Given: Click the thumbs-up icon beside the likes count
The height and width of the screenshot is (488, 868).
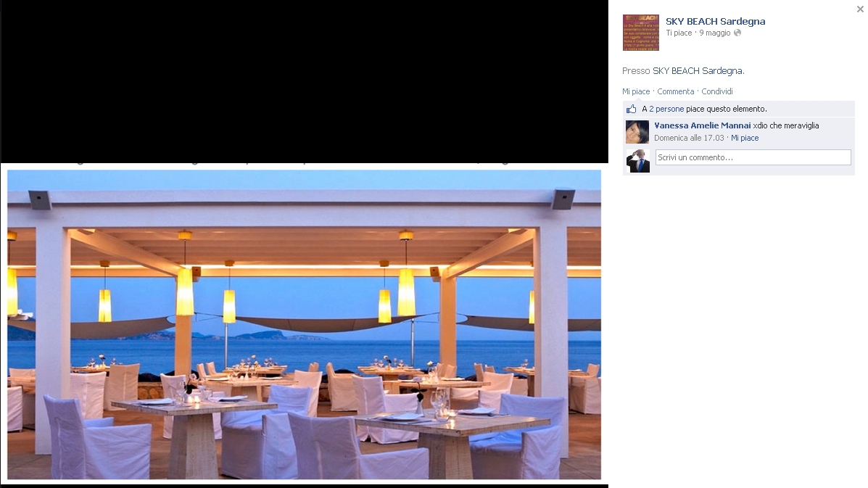Looking at the screenshot, I should [631, 109].
